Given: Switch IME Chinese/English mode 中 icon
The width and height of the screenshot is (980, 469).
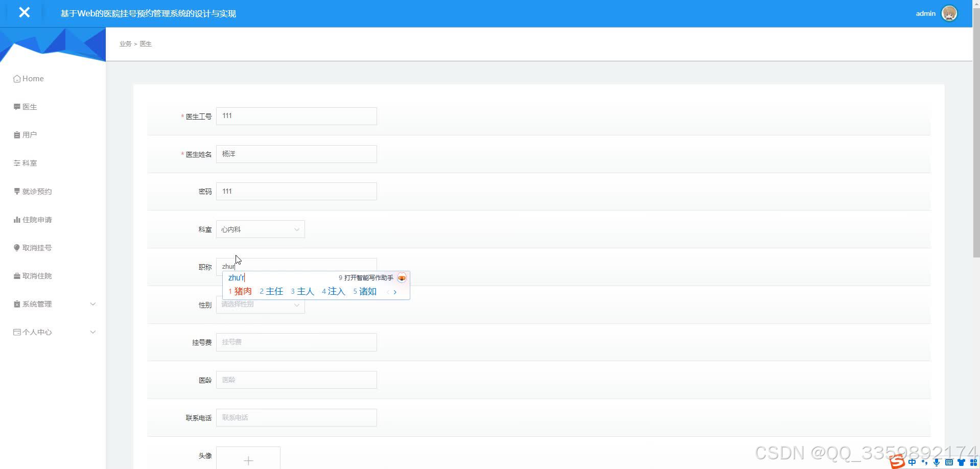Looking at the screenshot, I should coord(912,462).
